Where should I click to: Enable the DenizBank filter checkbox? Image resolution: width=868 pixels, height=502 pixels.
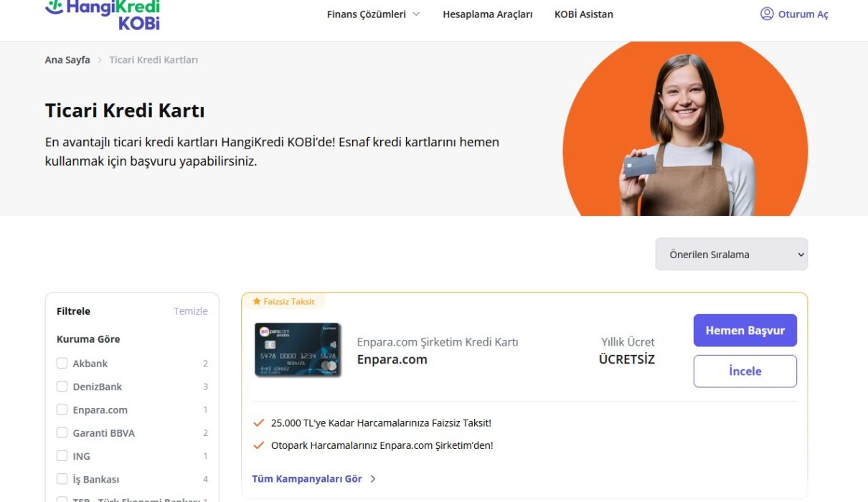click(x=62, y=386)
